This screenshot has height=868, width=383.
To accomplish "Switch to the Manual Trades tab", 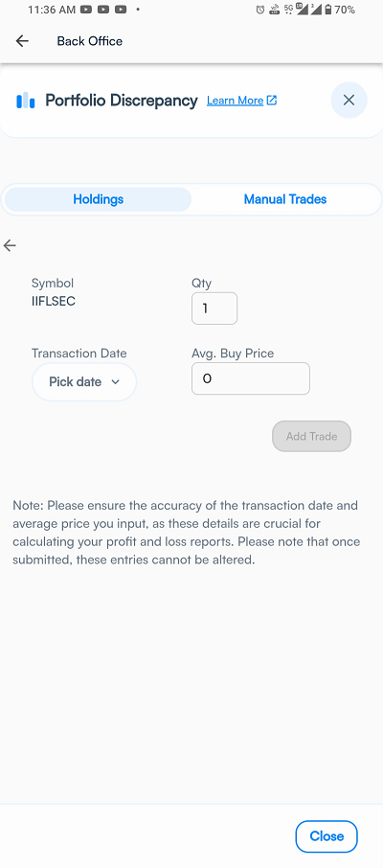I will point(285,199).
